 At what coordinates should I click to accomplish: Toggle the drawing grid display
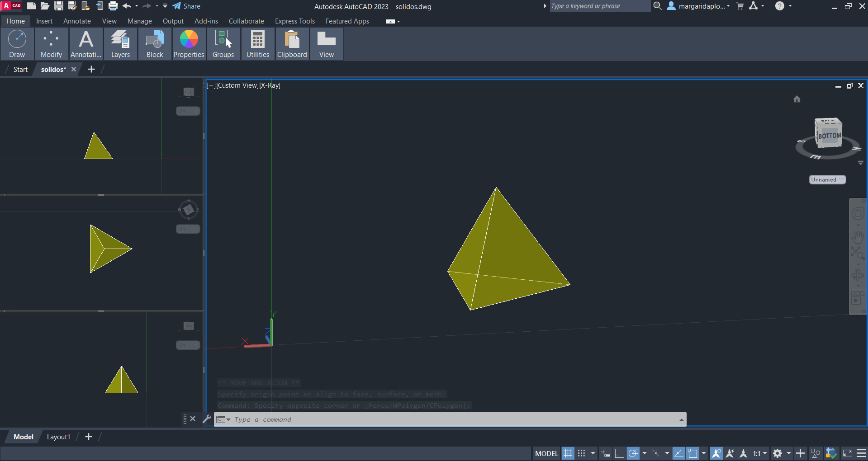coord(568,453)
